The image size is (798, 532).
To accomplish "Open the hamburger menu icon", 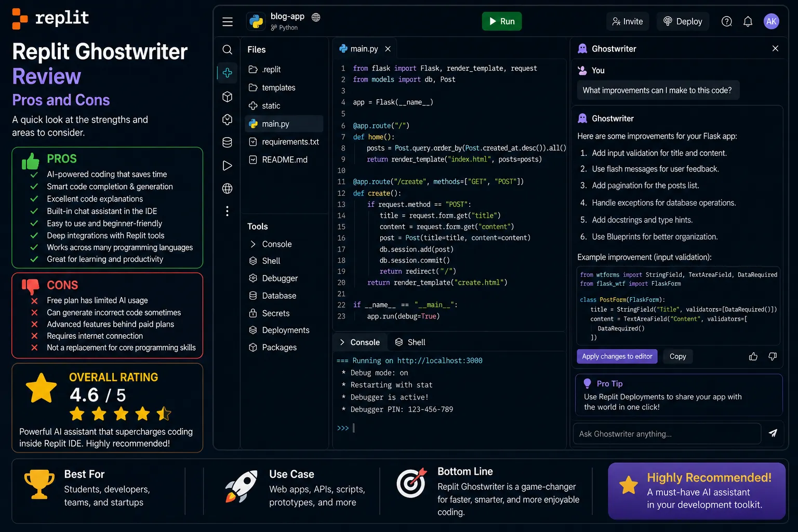I will (x=228, y=21).
